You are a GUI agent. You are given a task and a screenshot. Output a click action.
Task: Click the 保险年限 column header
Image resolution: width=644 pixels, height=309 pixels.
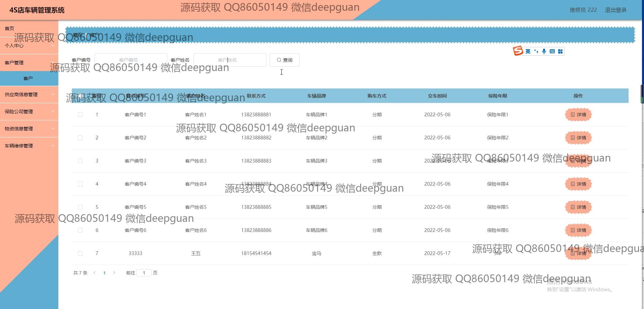498,96
